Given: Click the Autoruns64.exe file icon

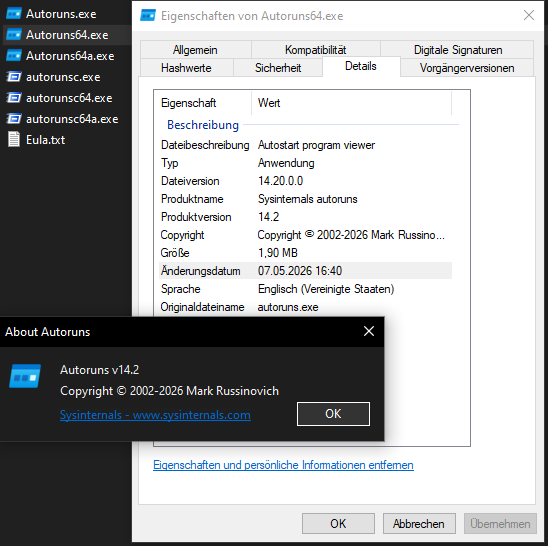Looking at the screenshot, I should tap(14, 35).
